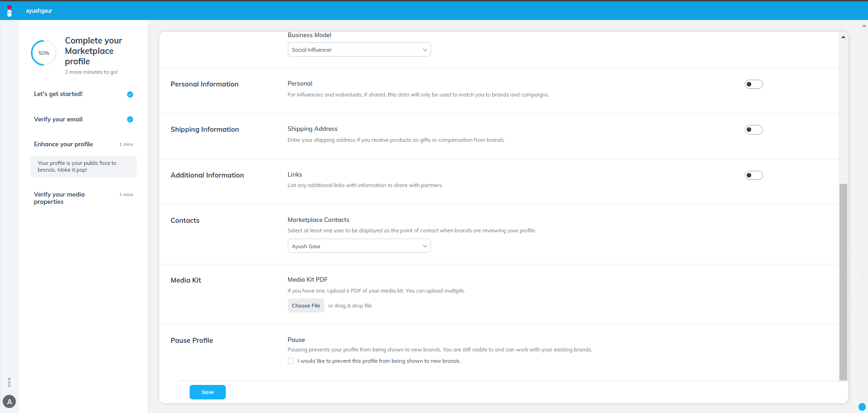This screenshot has height=413, width=868.
Task: Click the blue checkmark beside Verify your email
Action: point(130,119)
